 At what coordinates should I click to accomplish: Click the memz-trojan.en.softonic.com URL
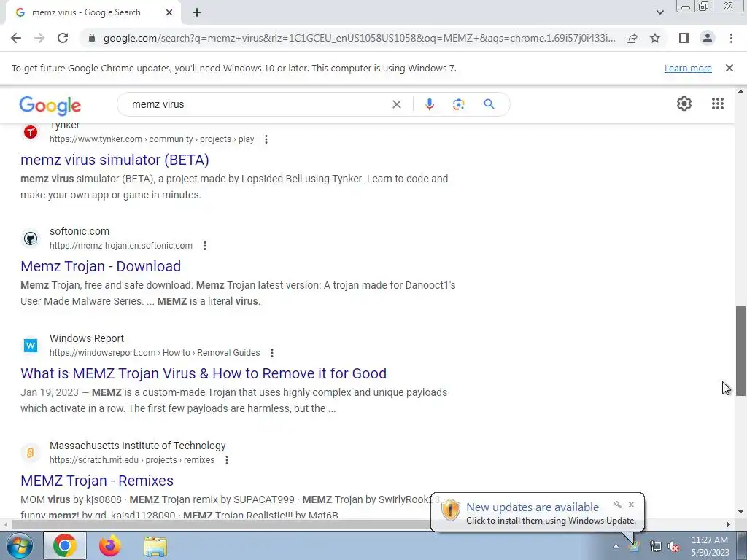coord(121,246)
